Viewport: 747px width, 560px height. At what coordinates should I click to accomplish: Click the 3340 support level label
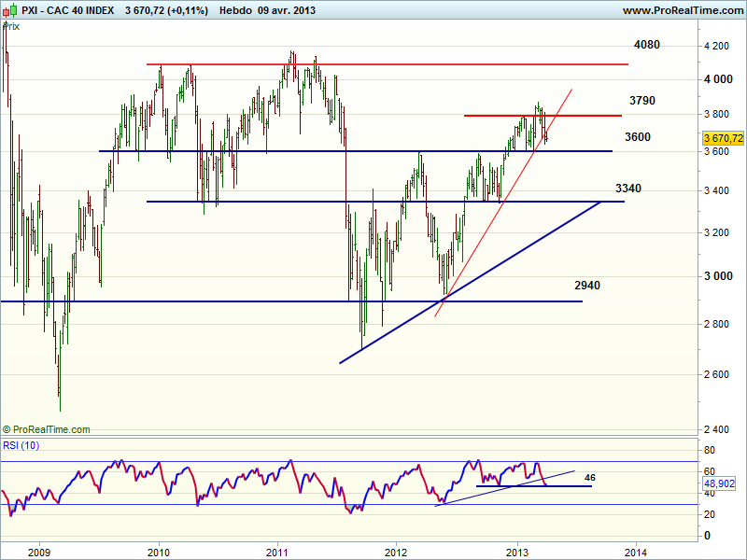tap(628, 189)
